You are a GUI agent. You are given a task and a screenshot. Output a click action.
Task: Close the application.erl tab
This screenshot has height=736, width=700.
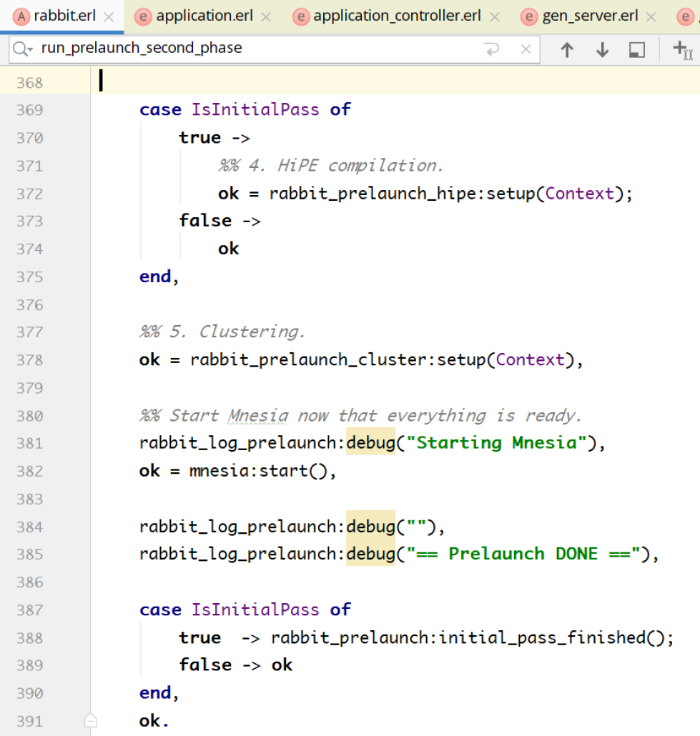click(266, 16)
